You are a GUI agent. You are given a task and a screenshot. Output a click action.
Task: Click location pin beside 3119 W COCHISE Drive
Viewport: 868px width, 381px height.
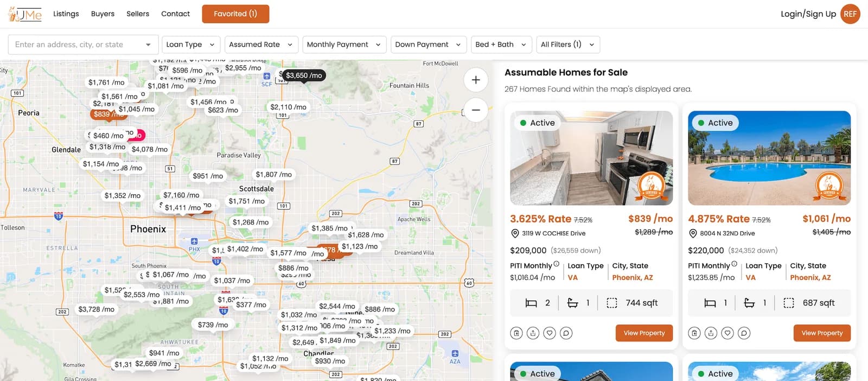tap(515, 233)
